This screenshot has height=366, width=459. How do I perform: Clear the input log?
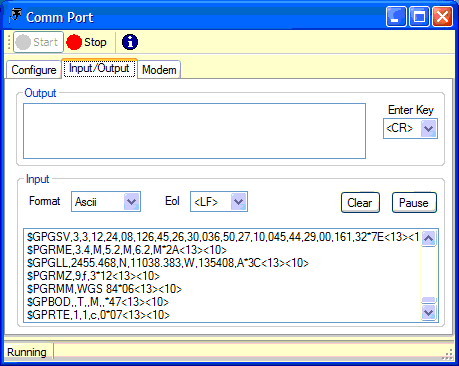tap(360, 202)
